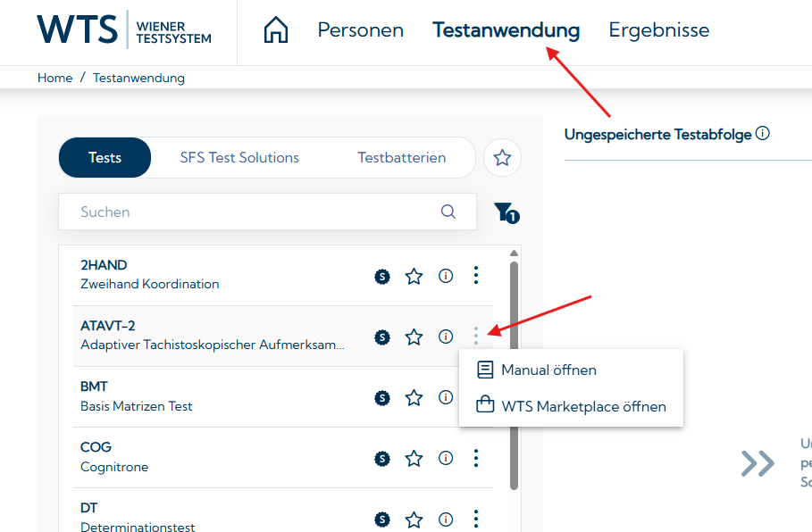Select the ATAVT-2 test row
Image resolution: width=812 pixels, height=532 pixels.
coord(283,336)
